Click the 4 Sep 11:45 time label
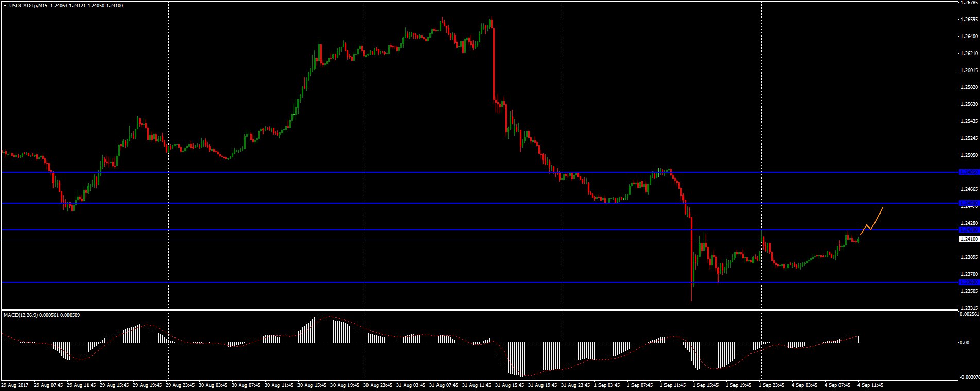The width and height of the screenshot is (980, 391). (870, 385)
